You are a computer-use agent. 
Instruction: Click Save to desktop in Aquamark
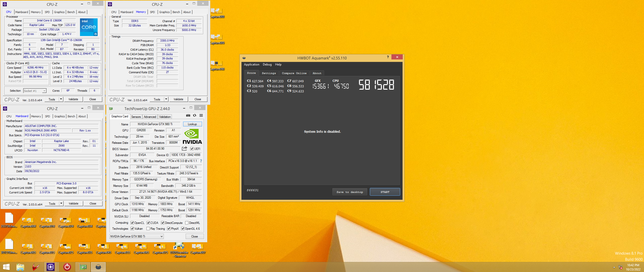pos(350,192)
